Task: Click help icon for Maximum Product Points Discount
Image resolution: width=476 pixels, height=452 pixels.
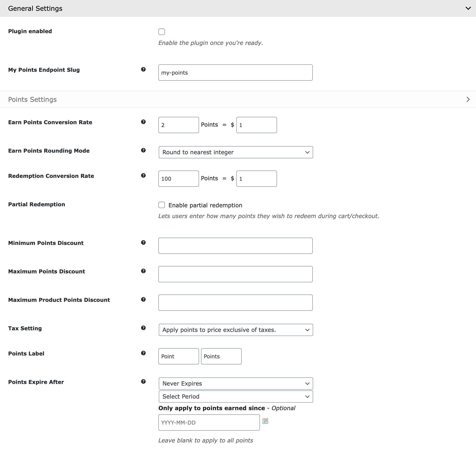Action: tap(143, 300)
